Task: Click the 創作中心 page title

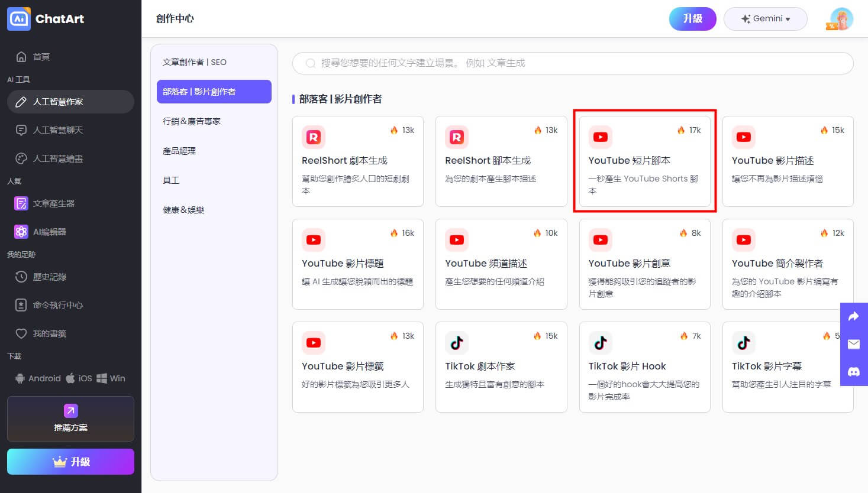Action: pyautogui.click(x=175, y=19)
